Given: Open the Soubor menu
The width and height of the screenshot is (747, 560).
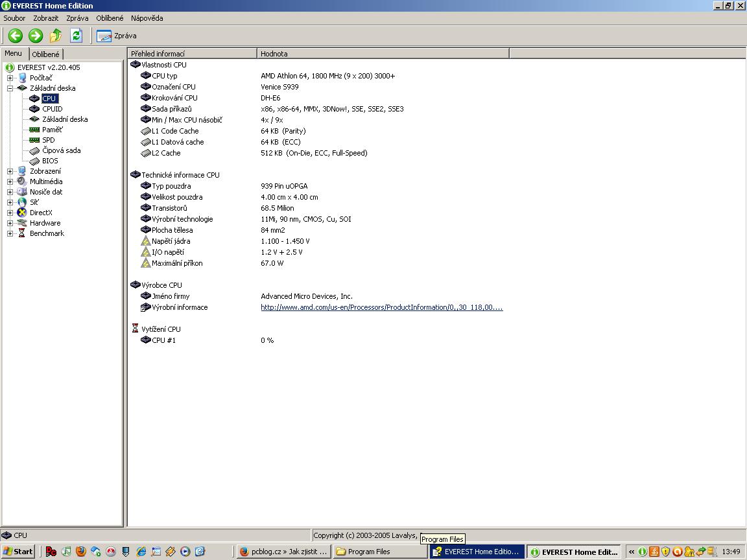Looking at the screenshot, I should tap(14, 18).
